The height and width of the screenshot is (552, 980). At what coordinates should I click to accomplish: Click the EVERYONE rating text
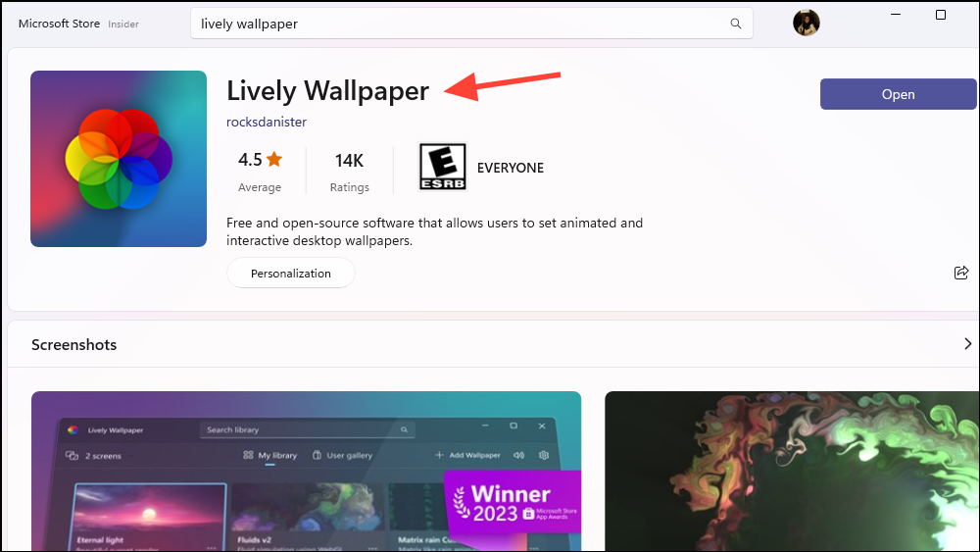coord(510,168)
